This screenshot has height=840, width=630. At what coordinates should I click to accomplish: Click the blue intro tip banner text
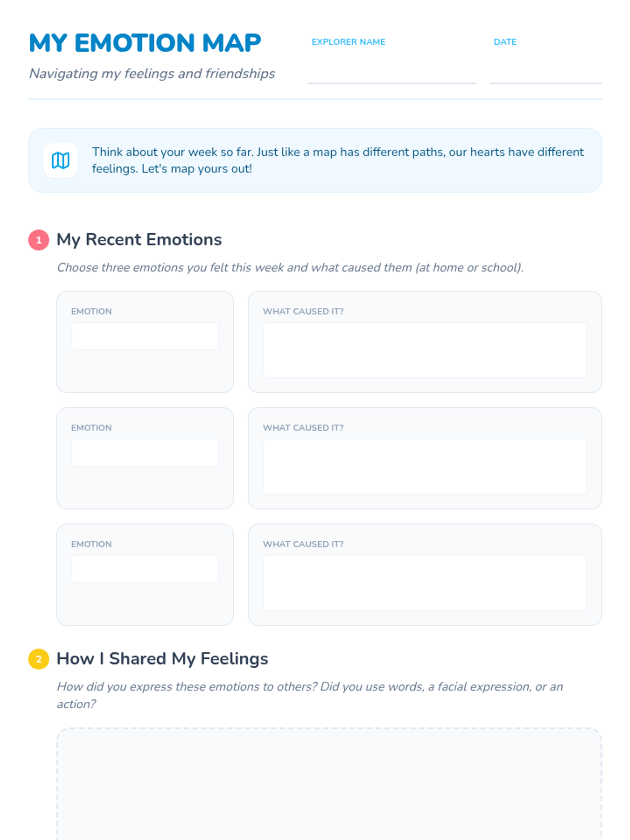(338, 160)
